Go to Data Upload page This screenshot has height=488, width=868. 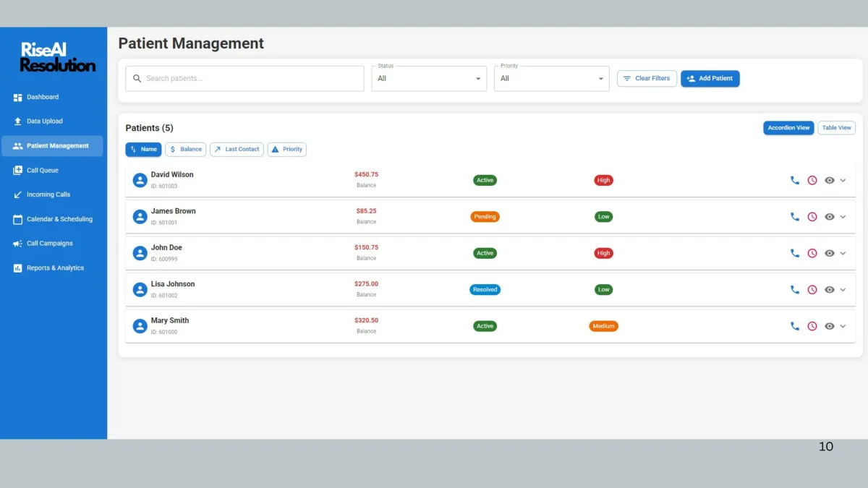coord(52,121)
